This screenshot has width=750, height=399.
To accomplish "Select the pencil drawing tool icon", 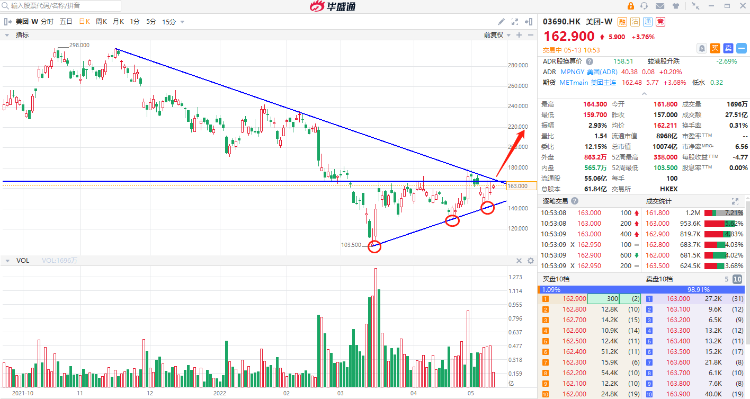I will click(x=501, y=22).
